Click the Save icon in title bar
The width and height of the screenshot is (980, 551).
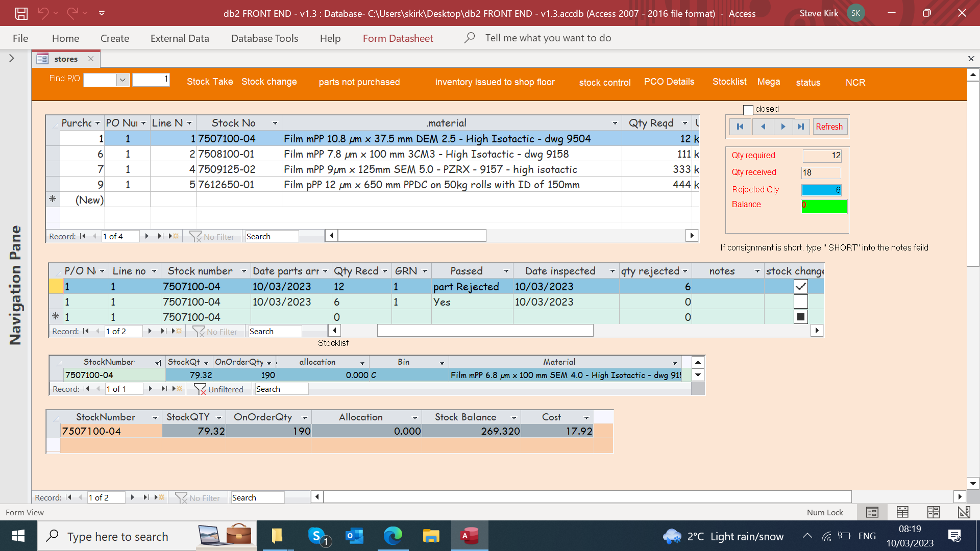[x=21, y=13]
